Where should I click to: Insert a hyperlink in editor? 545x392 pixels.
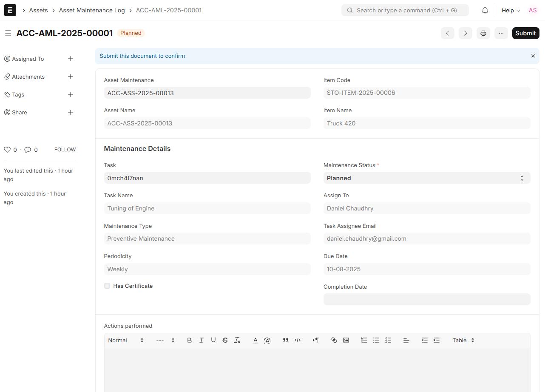click(334, 340)
